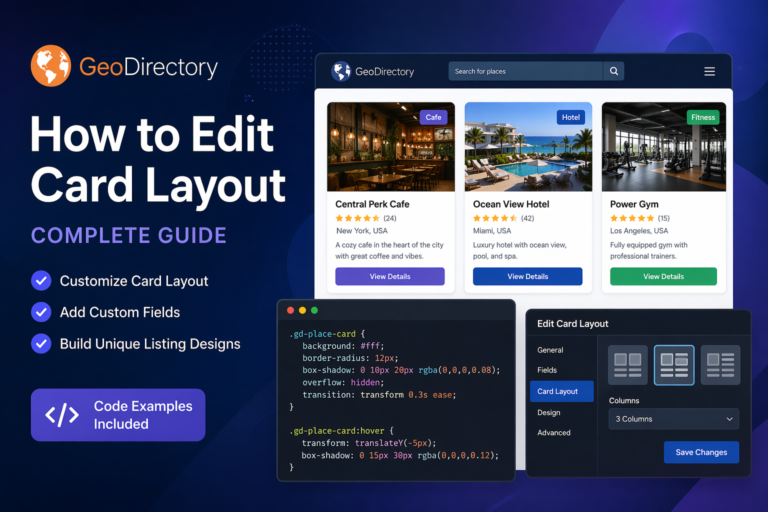This screenshot has width=768, height=512.
Task: Click the Save Changes button
Action: 701,452
